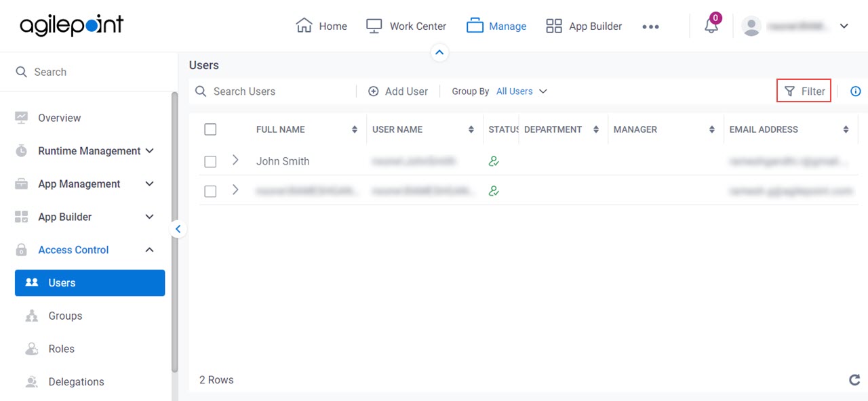The image size is (868, 401).
Task: Sort by User Name column arrows
Action: tap(471, 129)
